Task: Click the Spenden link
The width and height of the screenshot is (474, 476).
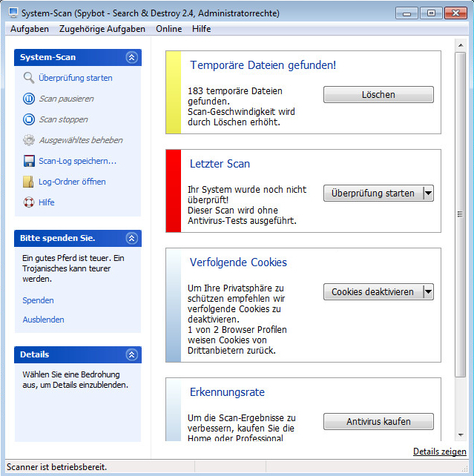Action: coord(38,300)
